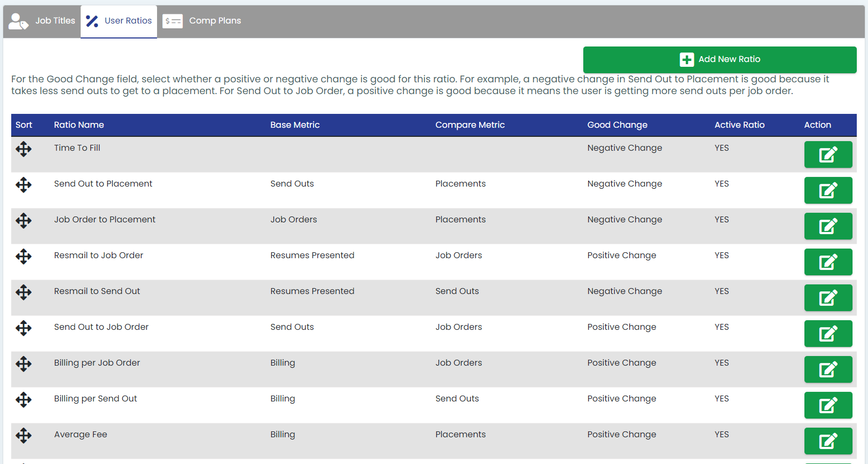Edit the Average Fee ratio
Screen dimensions: 868x464
828,441
